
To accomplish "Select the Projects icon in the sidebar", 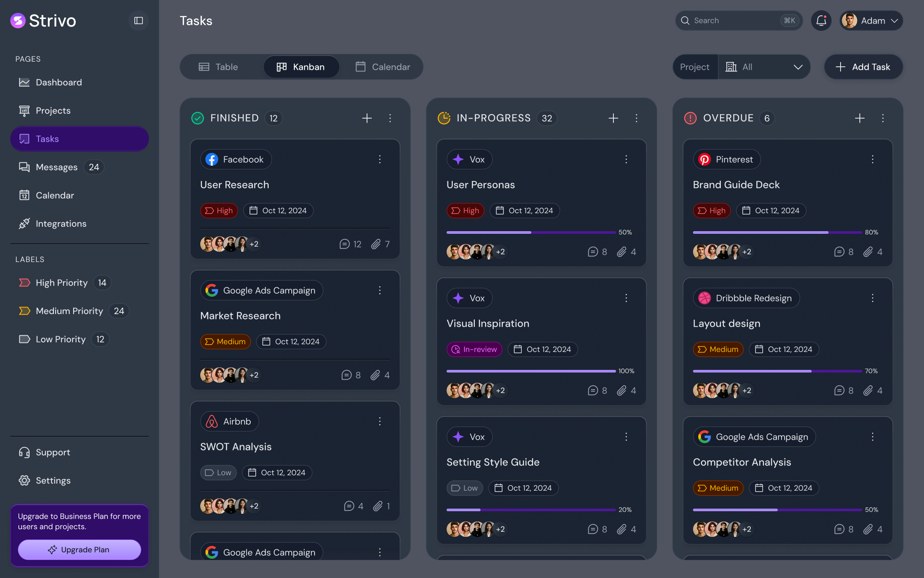I will 24,110.
